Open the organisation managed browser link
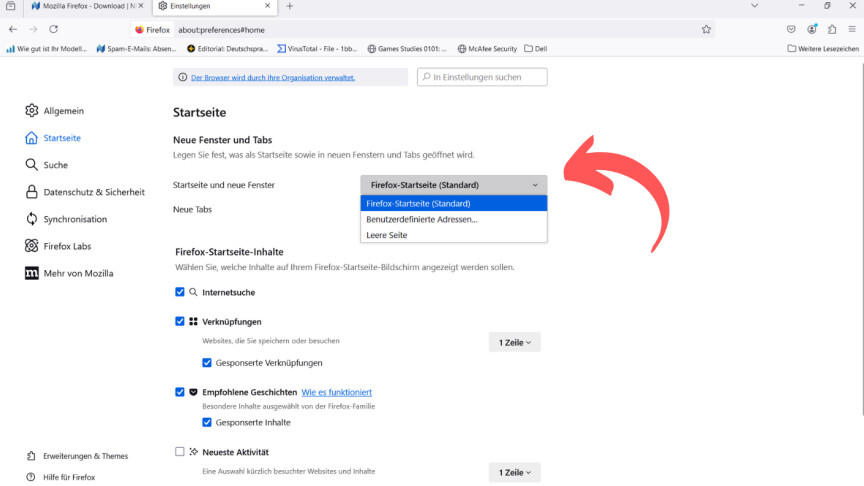 click(273, 78)
